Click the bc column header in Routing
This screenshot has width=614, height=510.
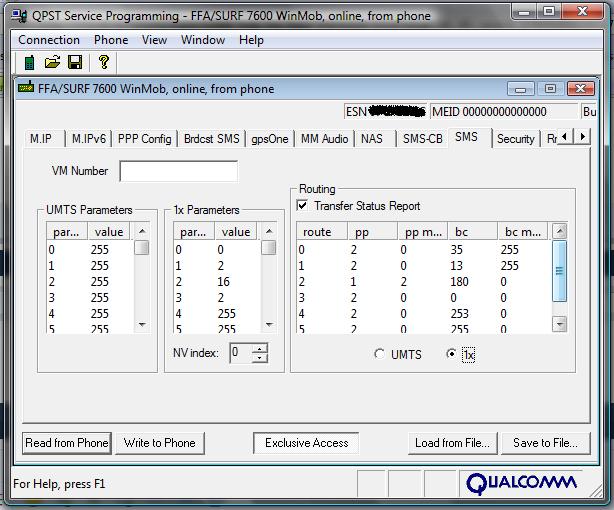tap(473, 231)
